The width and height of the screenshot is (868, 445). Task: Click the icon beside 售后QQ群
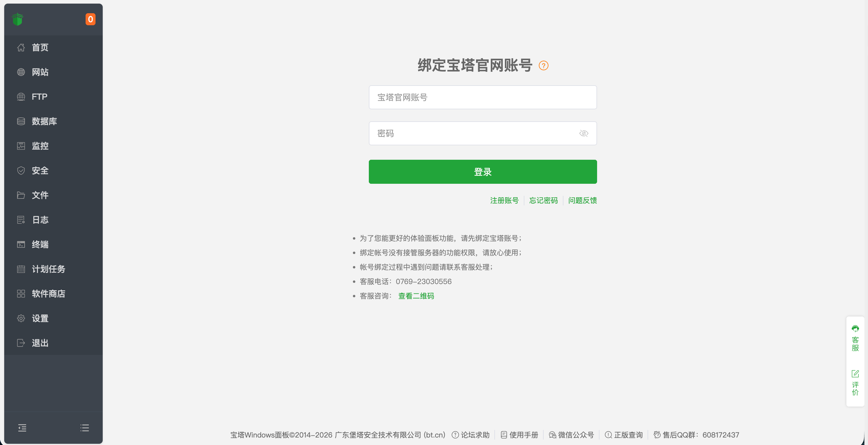click(657, 434)
